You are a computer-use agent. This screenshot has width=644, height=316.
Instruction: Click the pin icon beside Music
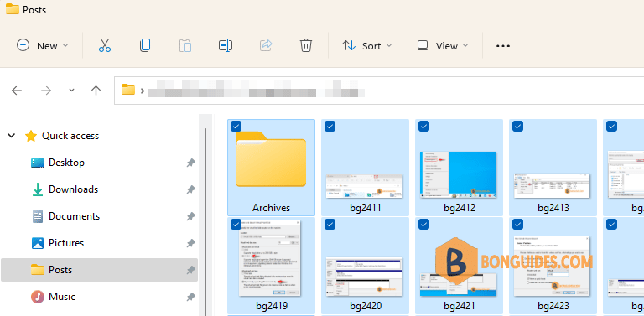click(190, 297)
